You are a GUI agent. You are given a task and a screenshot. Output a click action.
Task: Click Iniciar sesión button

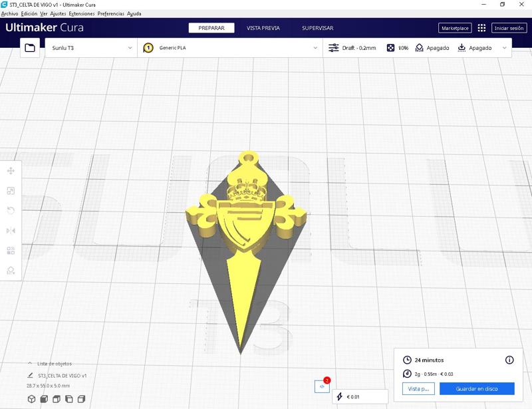509,28
